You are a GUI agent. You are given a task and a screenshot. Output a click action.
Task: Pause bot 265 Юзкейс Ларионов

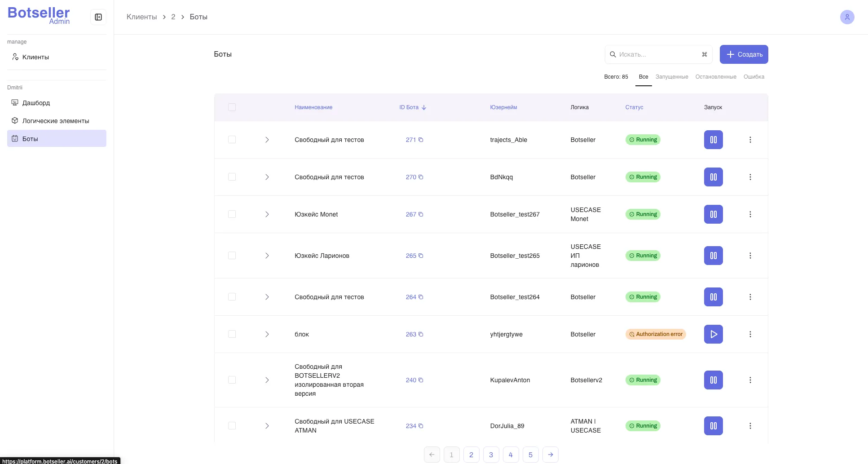coord(713,256)
